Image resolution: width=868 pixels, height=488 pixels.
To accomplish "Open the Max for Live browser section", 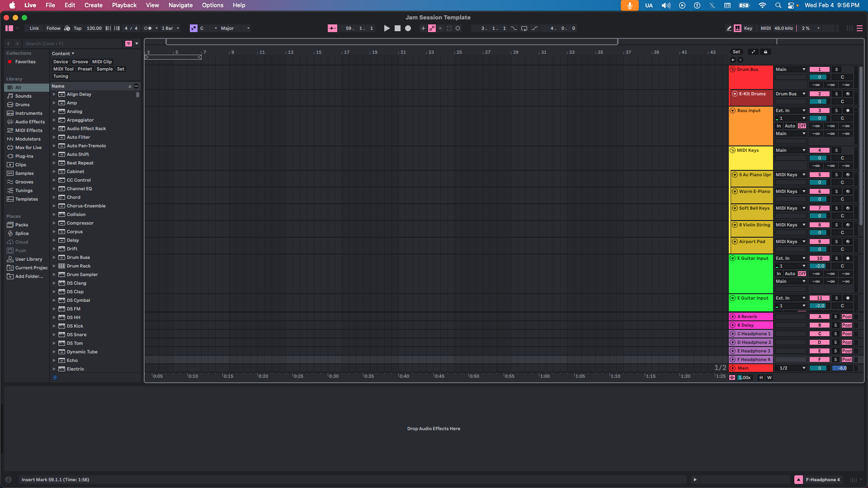I will (x=27, y=147).
